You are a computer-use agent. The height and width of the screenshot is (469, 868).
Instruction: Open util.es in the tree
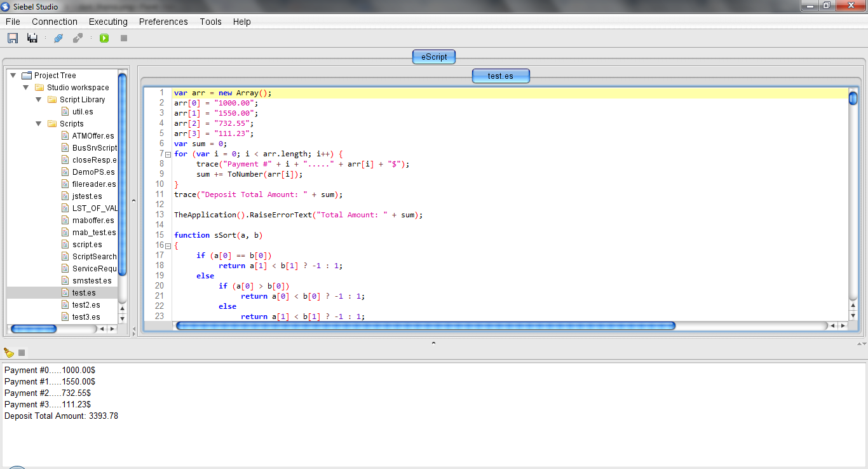pos(83,112)
